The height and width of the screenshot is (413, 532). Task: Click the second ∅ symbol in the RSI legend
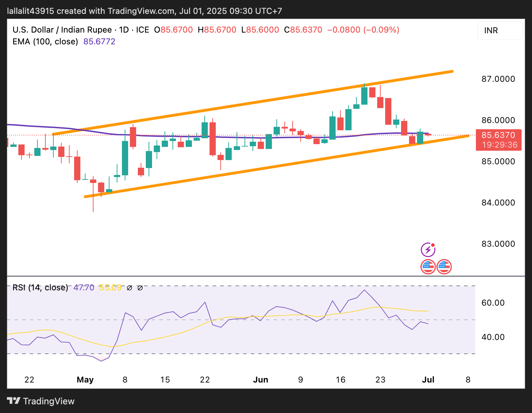[140, 288]
